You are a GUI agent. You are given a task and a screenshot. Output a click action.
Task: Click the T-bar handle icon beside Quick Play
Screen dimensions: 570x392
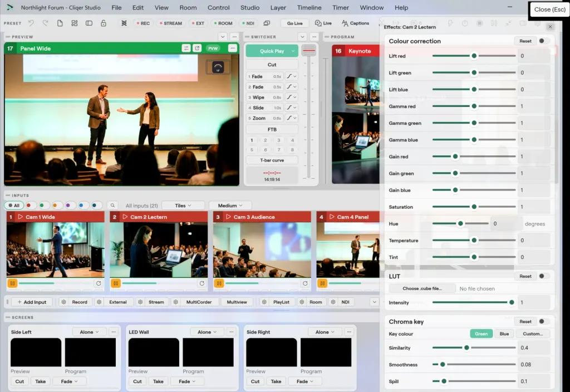[308, 51]
